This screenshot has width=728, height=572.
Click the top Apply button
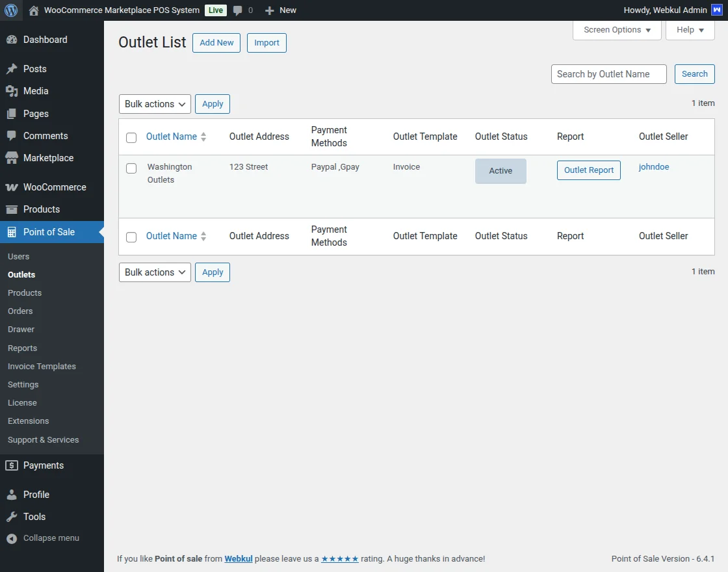point(213,104)
